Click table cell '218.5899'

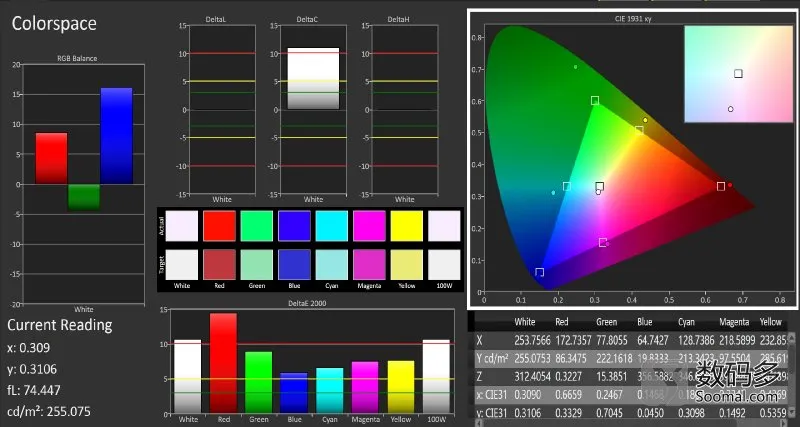coord(736,340)
